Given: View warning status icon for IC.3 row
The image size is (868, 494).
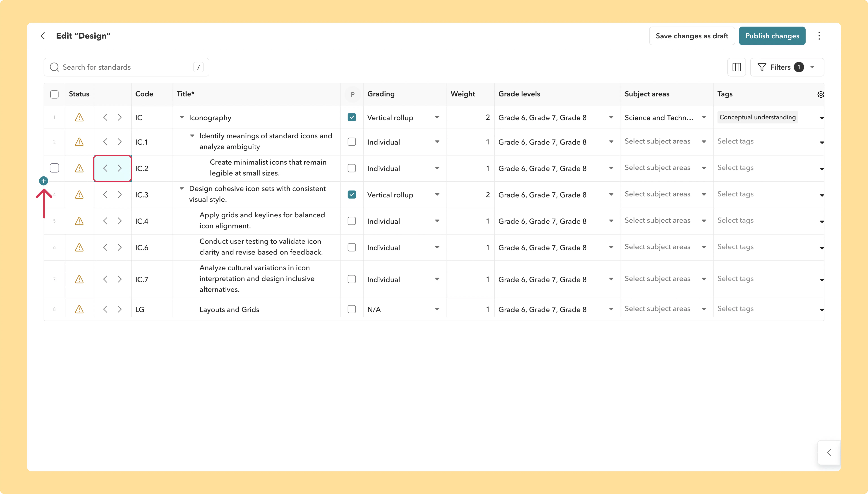Looking at the screenshot, I should click(79, 195).
